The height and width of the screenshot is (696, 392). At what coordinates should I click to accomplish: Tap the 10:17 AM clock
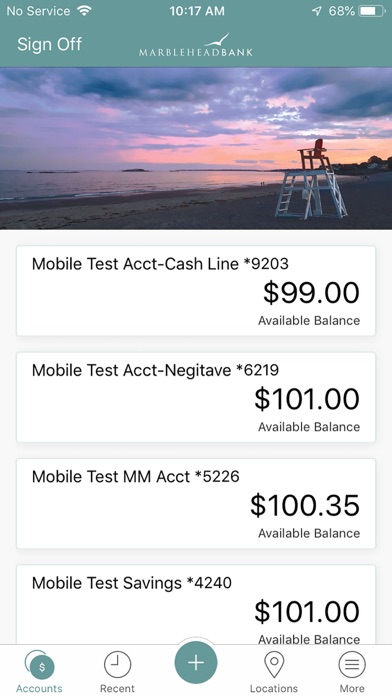click(x=197, y=11)
